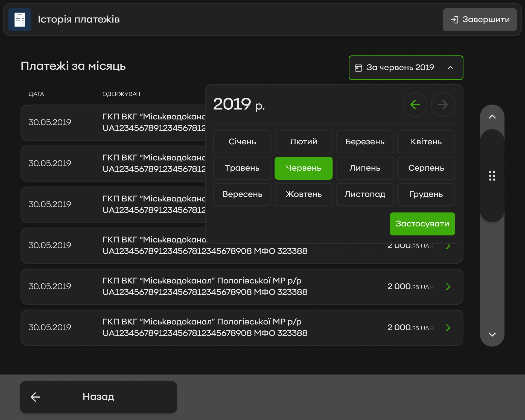Click the scrollbar drag handle dots
Image resolution: width=525 pixels, height=420 pixels.
coord(492,176)
